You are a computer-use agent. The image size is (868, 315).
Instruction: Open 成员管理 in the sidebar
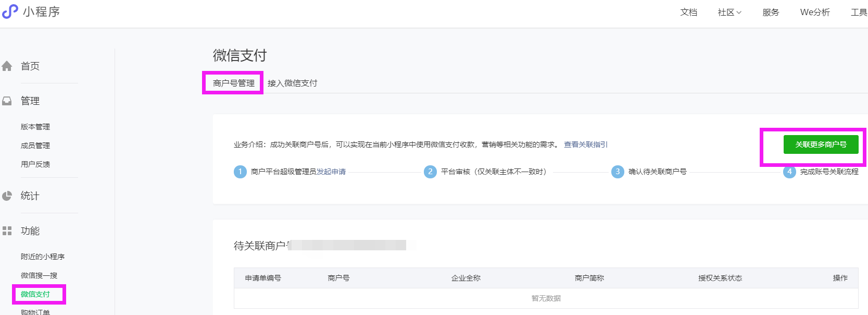[x=35, y=146]
